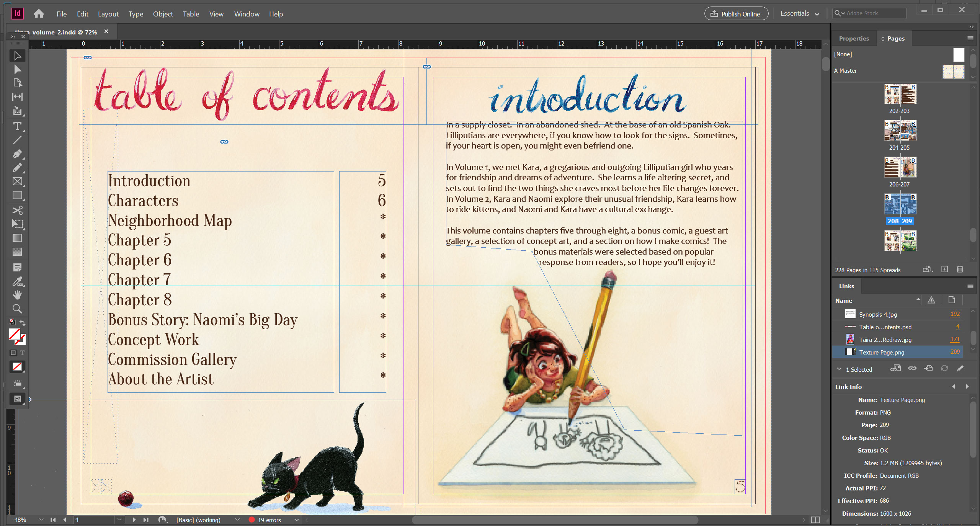Switch to the Properties tab
Viewport: 980px width, 526px height.
[x=854, y=39]
